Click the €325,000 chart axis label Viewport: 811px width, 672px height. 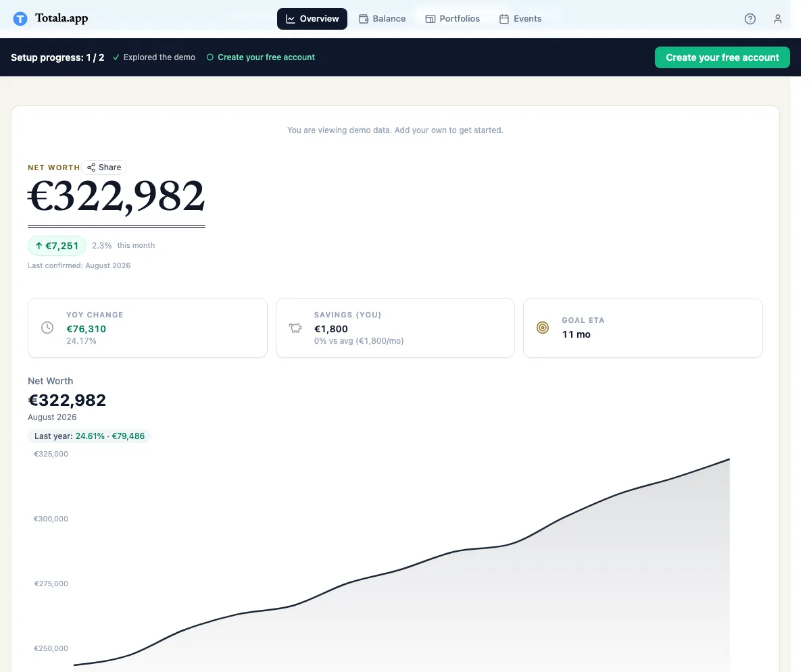[x=51, y=454]
